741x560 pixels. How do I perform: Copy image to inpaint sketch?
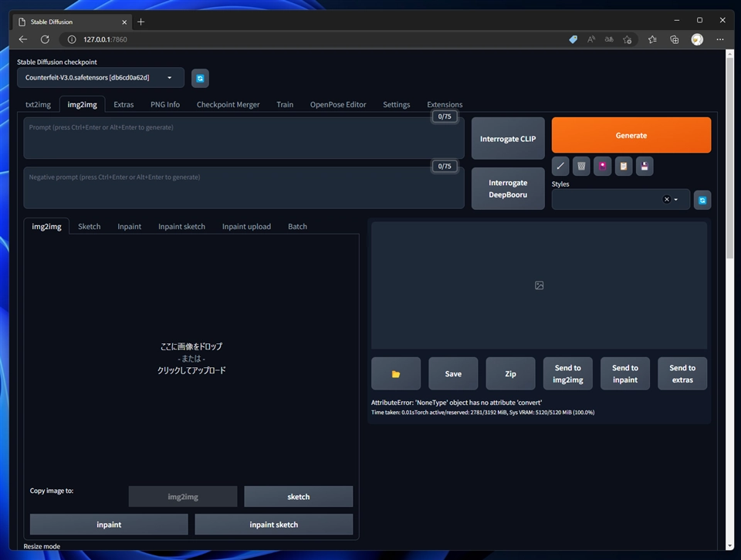(274, 525)
